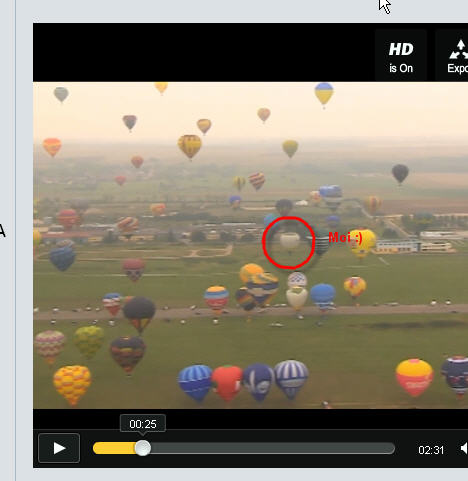Click the red strawberry-shaped balloon

click(x=227, y=383)
